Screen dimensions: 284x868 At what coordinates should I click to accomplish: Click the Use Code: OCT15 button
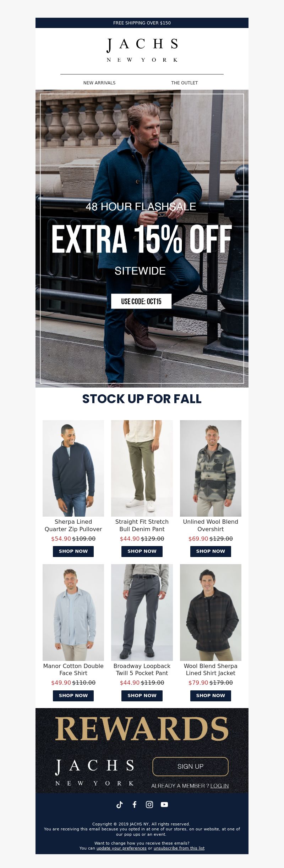141,301
